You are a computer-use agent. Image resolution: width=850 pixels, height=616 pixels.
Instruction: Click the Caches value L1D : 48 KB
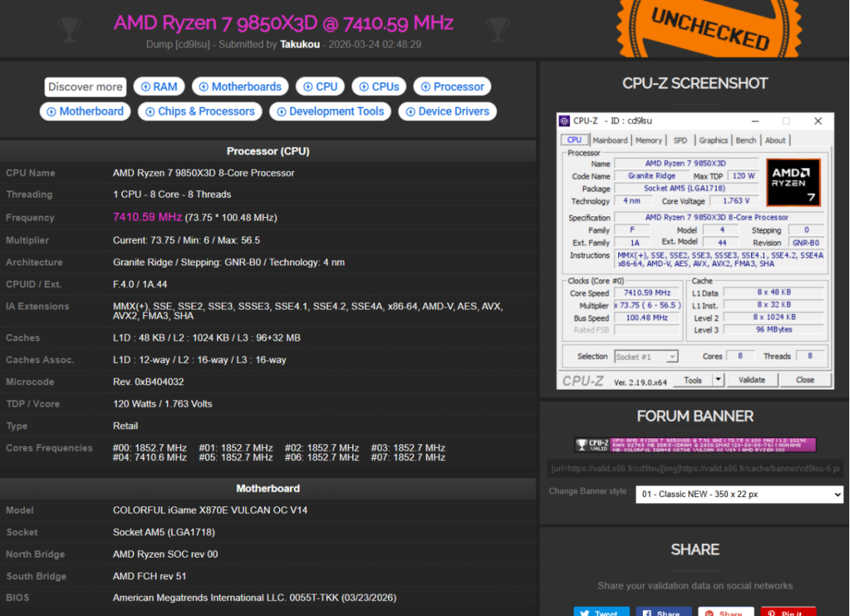(x=206, y=338)
